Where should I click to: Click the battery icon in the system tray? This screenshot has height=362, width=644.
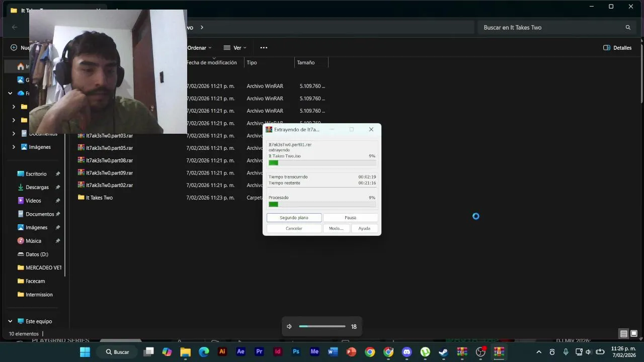600,352
